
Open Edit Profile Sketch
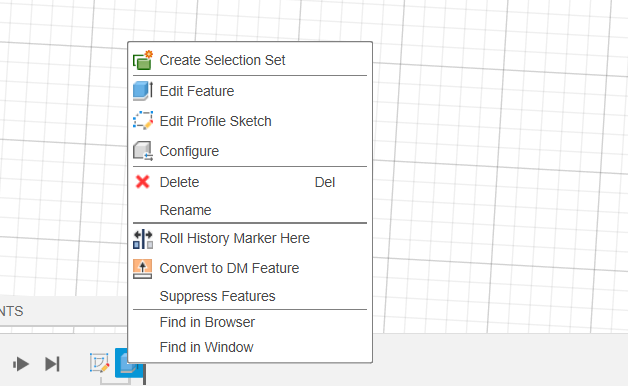pos(250,121)
